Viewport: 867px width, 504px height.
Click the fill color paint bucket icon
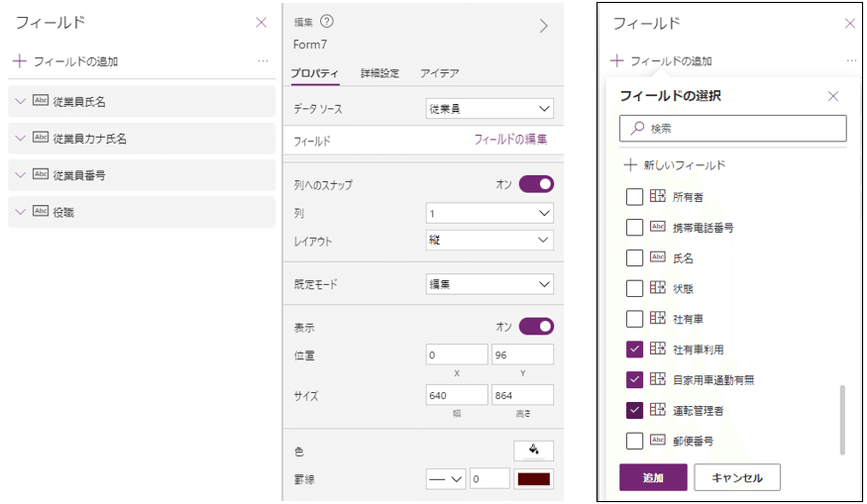tap(534, 451)
